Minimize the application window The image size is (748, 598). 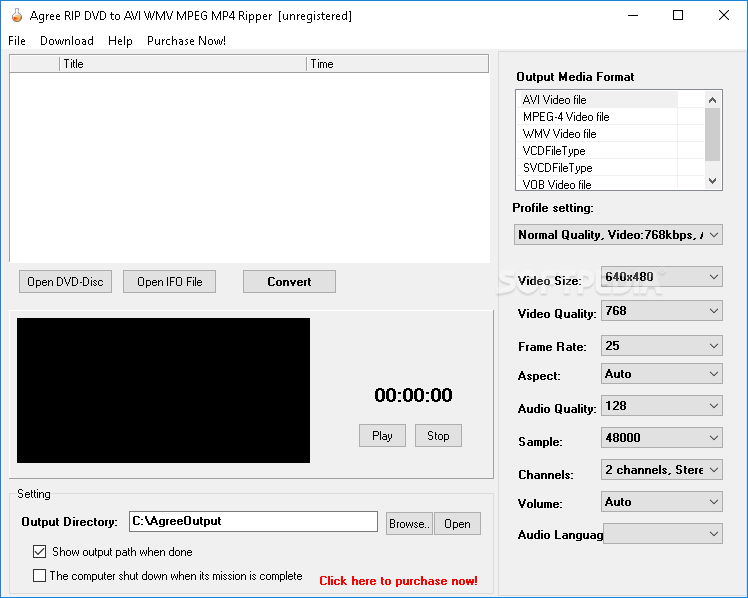click(633, 15)
